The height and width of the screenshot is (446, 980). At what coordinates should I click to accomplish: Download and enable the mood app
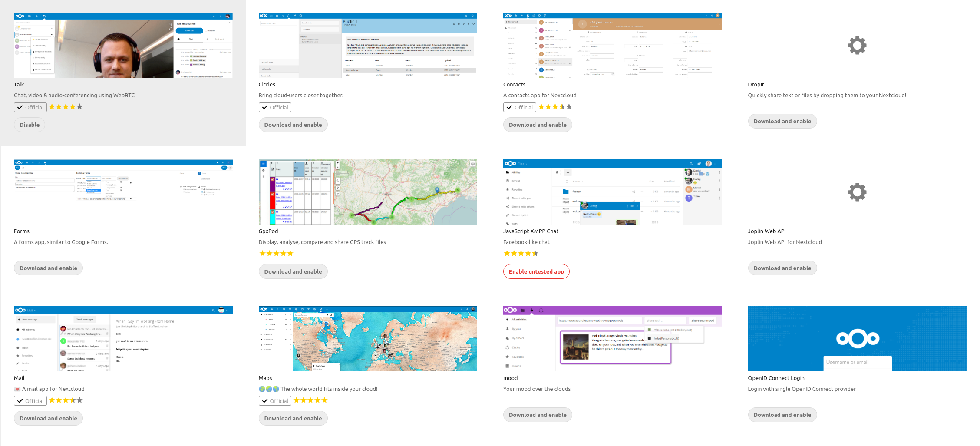(x=538, y=415)
